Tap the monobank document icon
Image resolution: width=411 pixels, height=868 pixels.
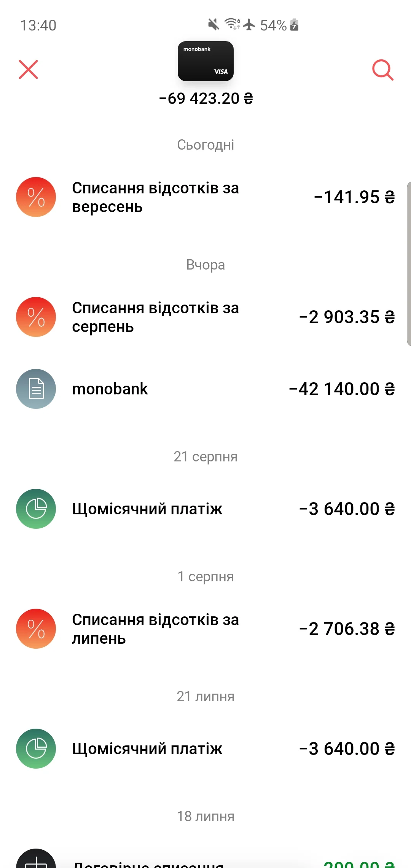(x=36, y=389)
